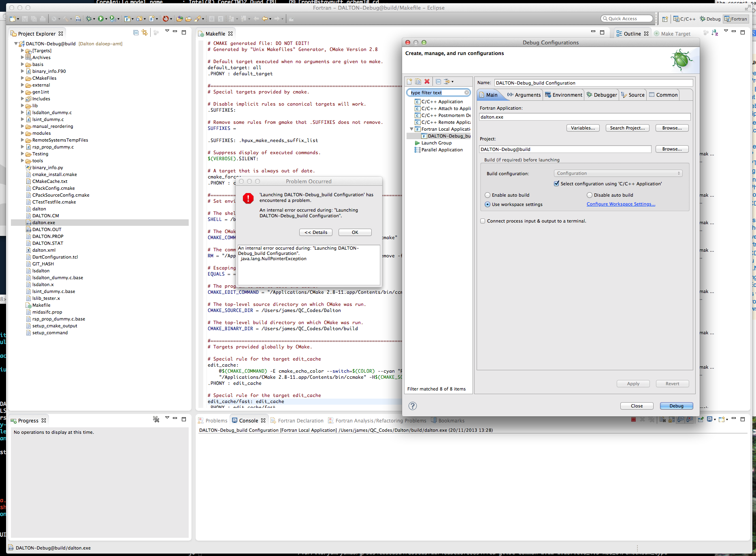The height and width of the screenshot is (556, 756).
Task: Switch to Arguments tab in Debug Configurations
Action: [x=524, y=95]
